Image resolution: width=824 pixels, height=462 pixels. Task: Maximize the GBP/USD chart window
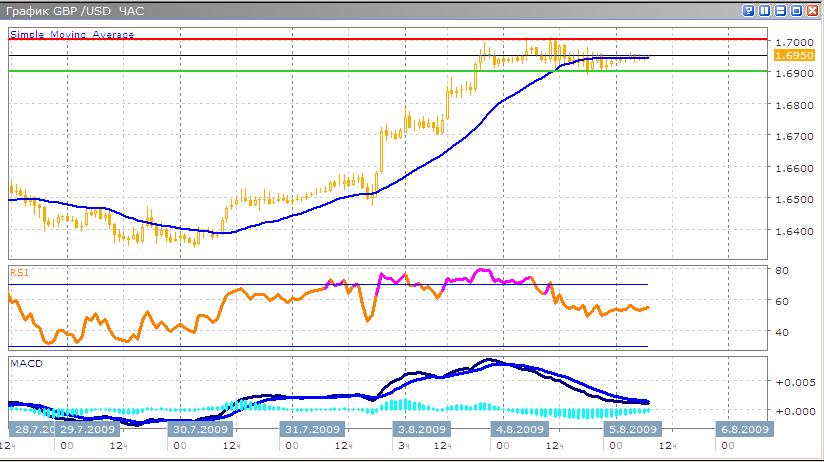pyautogui.click(x=797, y=10)
